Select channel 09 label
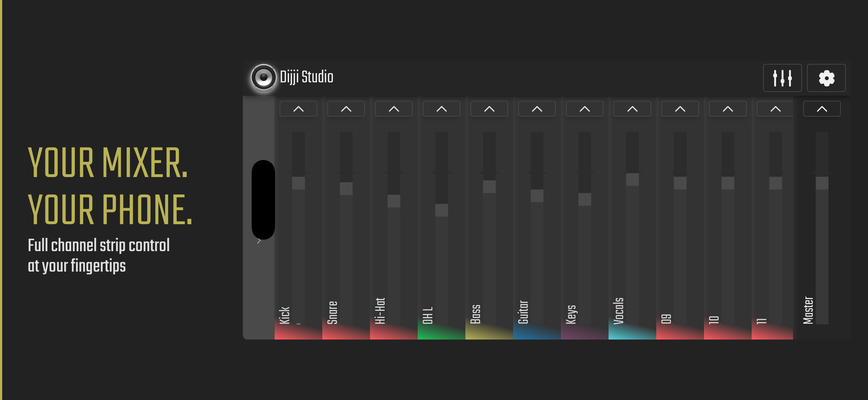Image resolution: width=868 pixels, height=400 pixels. (x=667, y=318)
